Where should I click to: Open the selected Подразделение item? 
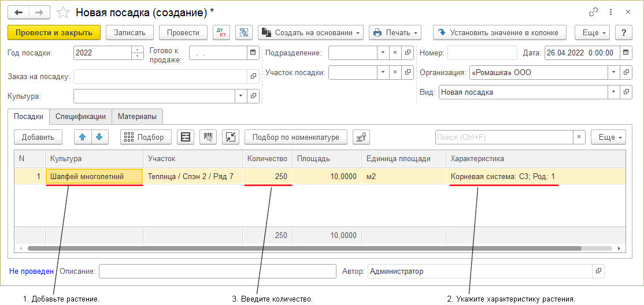tap(408, 53)
